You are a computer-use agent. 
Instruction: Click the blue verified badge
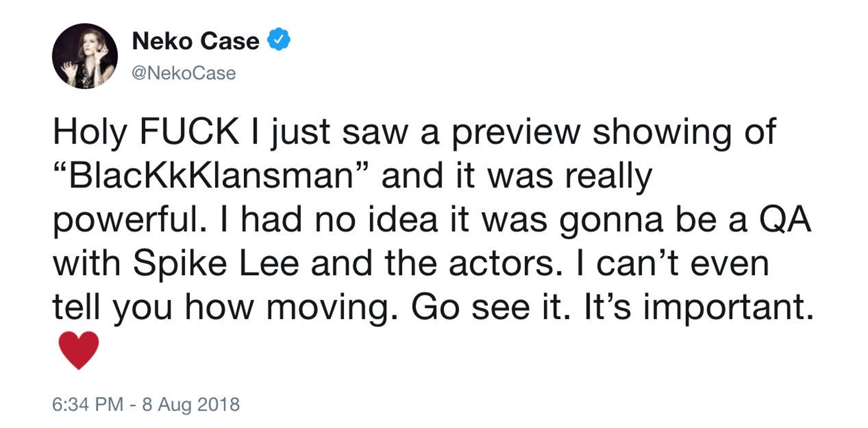[x=279, y=40]
